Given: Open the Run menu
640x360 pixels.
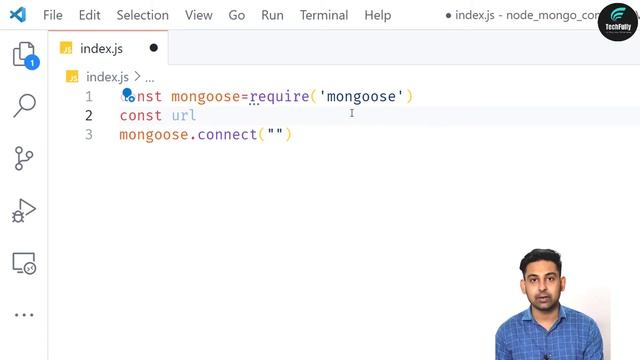Looking at the screenshot, I should coord(272,15).
